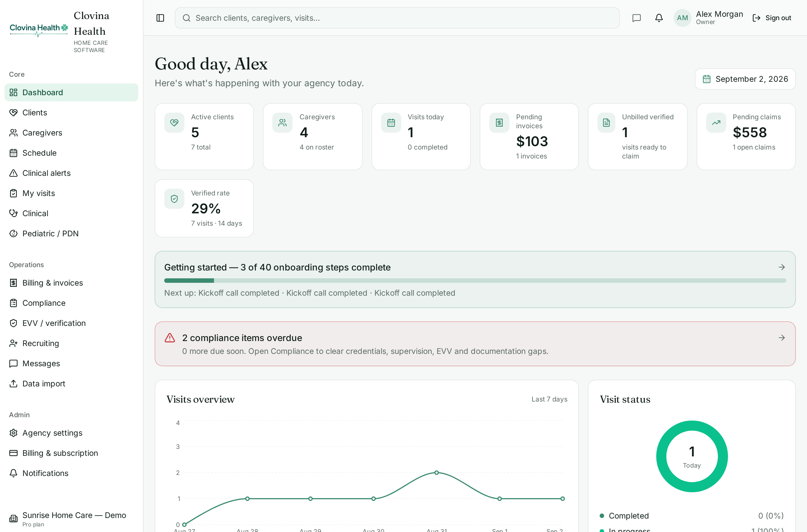Click Aug 31 data point on chart
The height and width of the screenshot is (532, 807).
pos(436,473)
